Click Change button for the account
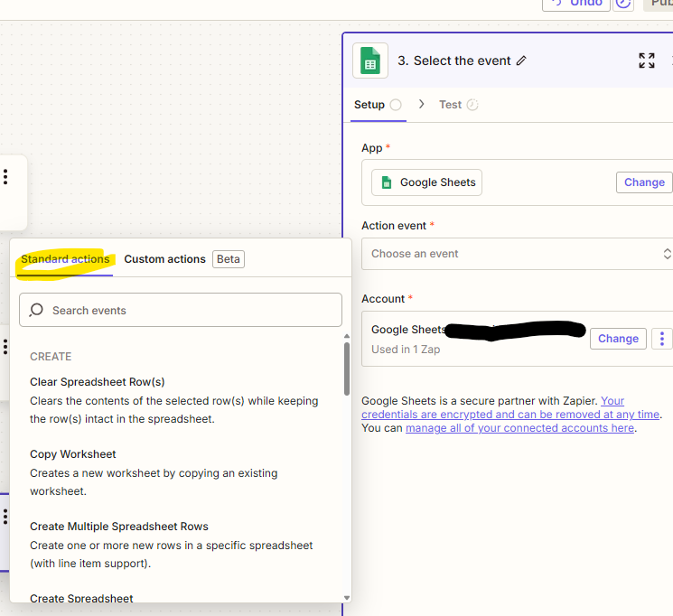Screen dimensions: 673x616 click(618, 339)
